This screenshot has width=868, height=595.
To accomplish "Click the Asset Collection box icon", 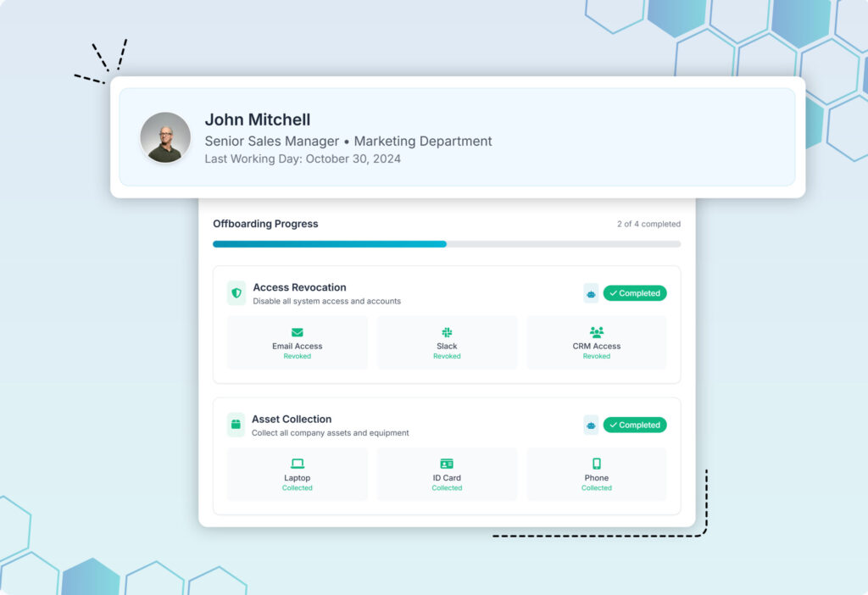I will point(236,425).
